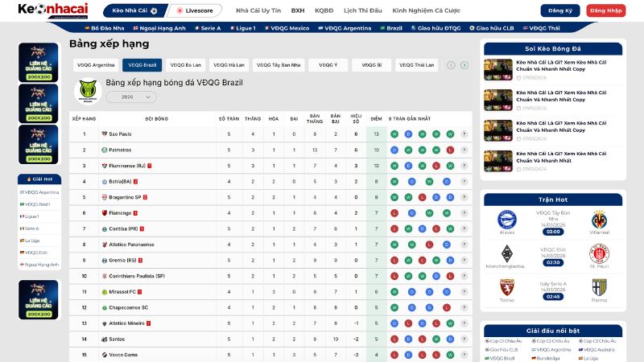644x362 pixels.
Task: Select the VĐQG Argentina league tab
Action: click(96, 64)
